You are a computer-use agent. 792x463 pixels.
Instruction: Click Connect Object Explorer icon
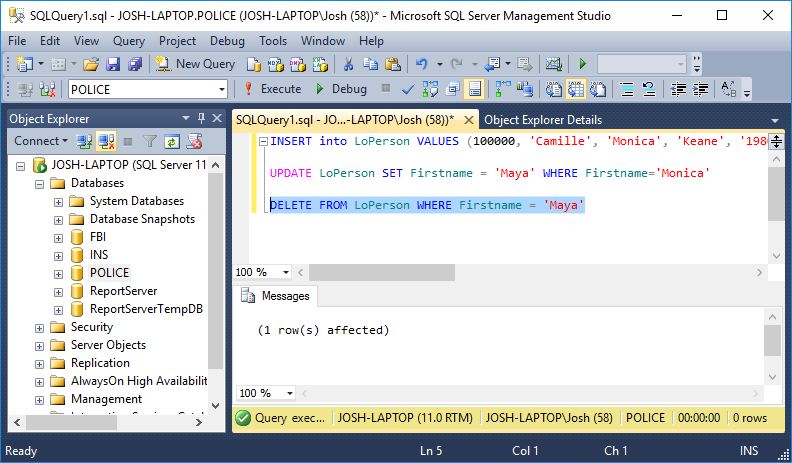click(x=84, y=142)
